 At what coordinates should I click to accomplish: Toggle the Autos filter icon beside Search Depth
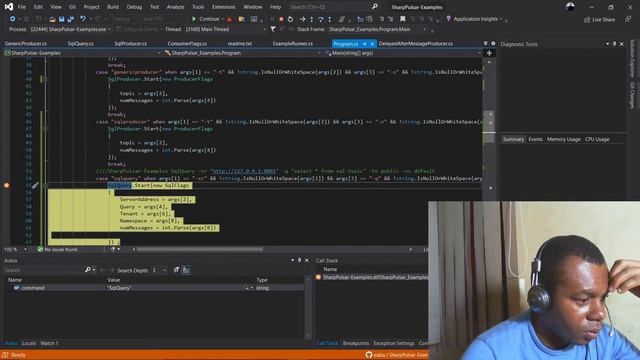point(176,270)
